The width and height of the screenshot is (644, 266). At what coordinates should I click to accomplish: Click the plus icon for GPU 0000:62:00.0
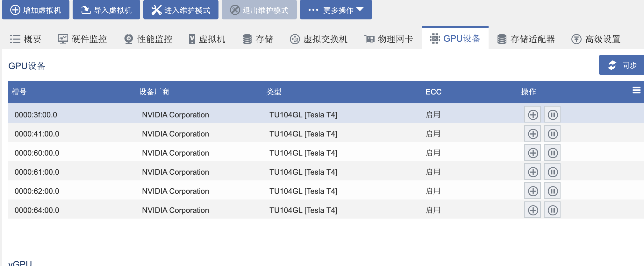click(x=533, y=191)
